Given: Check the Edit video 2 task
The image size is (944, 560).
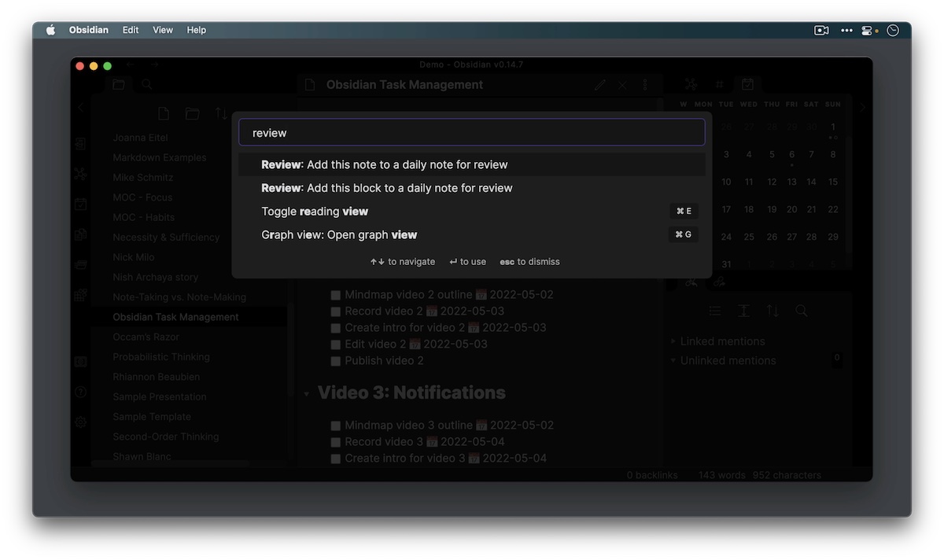Looking at the screenshot, I should tap(335, 344).
